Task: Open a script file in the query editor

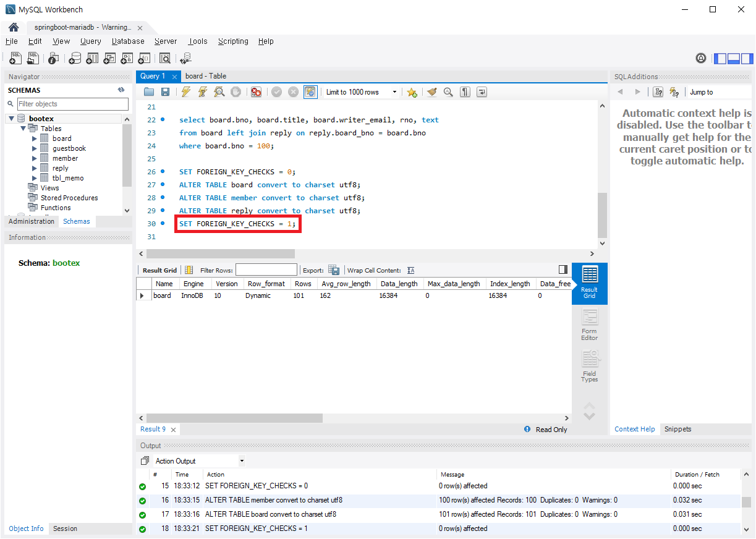Action: pyautogui.click(x=149, y=92)
